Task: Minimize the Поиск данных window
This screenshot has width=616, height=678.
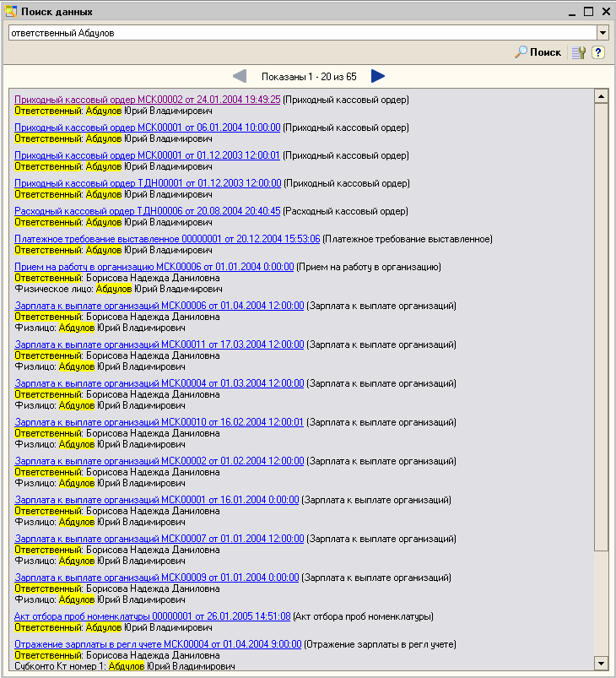Action: coord(572,12)
